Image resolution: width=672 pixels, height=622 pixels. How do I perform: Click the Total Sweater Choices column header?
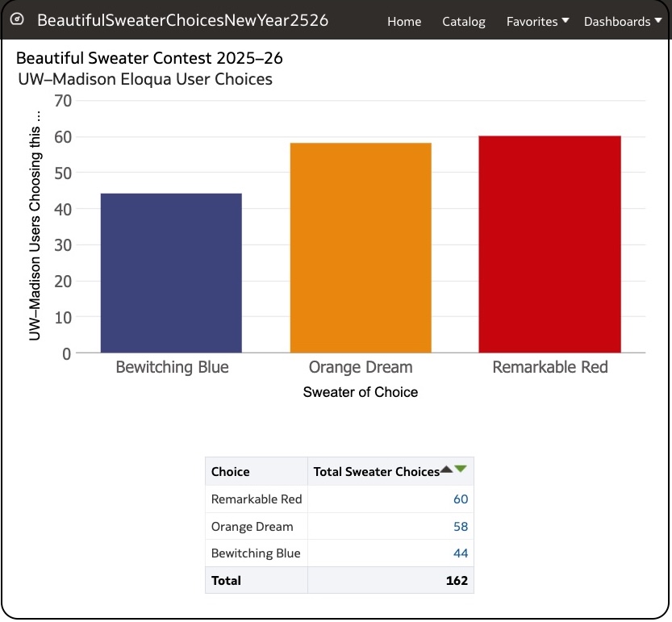pyautogui.click(x=376, y=472)
